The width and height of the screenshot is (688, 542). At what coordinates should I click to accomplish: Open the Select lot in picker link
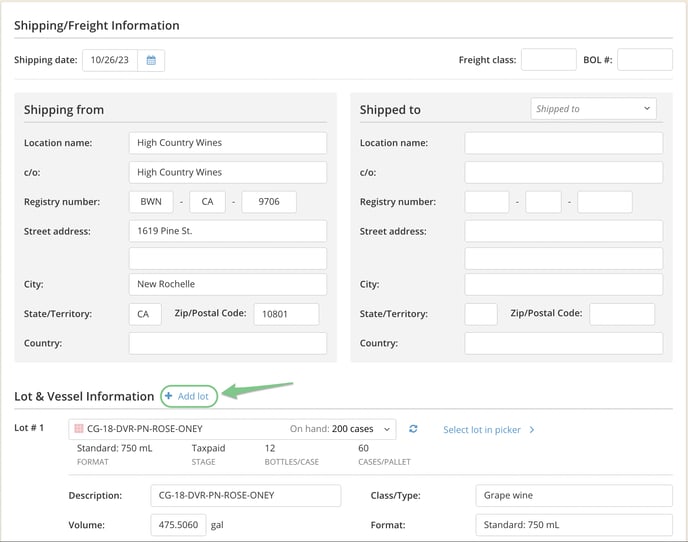pyautogui.click(x=482, y=430)
